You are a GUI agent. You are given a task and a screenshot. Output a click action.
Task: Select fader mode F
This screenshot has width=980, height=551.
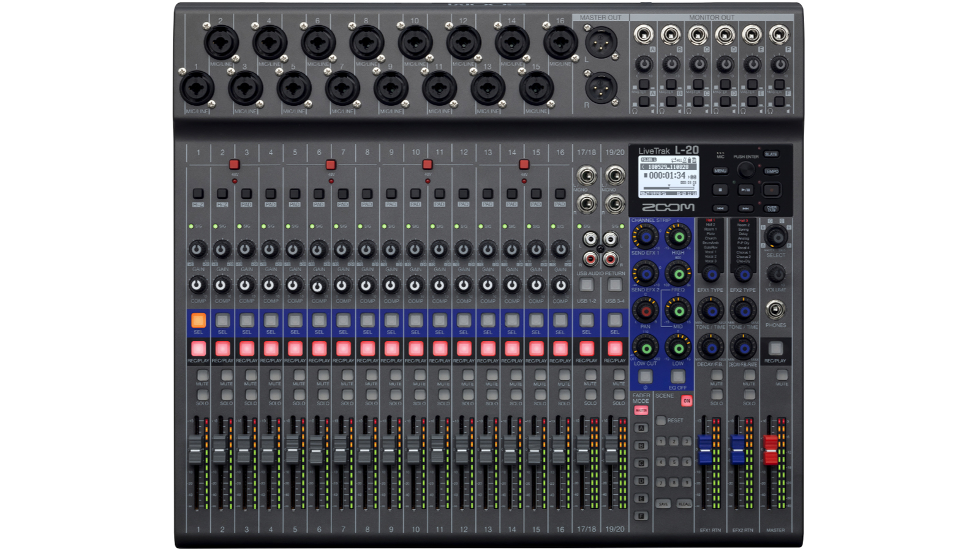641,516
